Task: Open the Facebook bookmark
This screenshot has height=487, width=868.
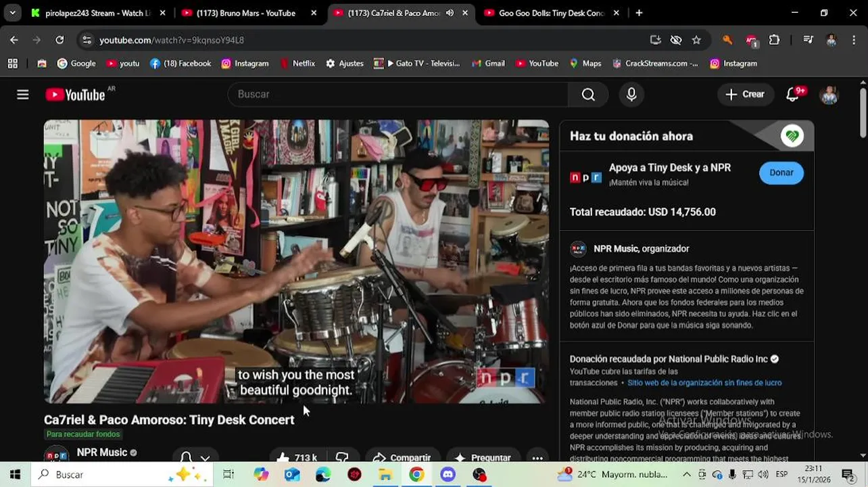Action: coord(180,64)
